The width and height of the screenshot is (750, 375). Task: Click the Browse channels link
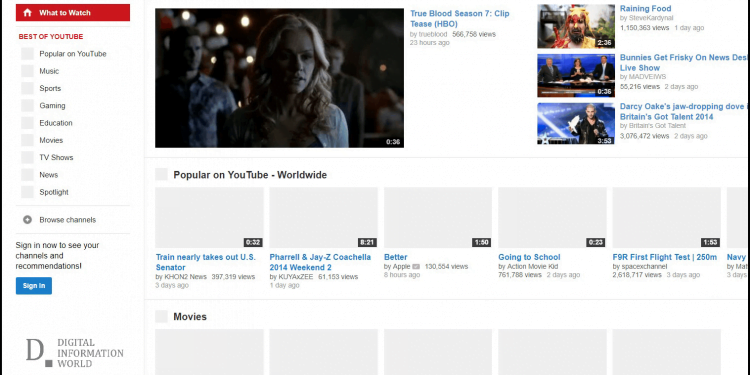click(67, 220)
